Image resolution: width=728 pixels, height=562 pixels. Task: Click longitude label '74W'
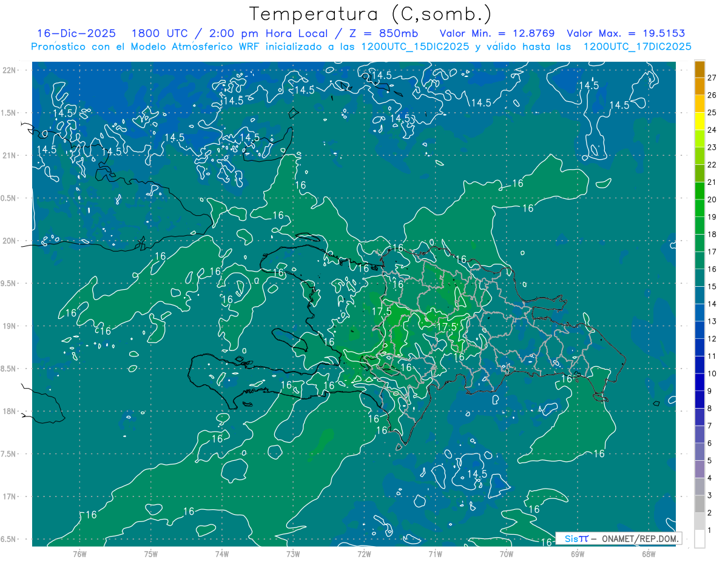click(222, 554)
